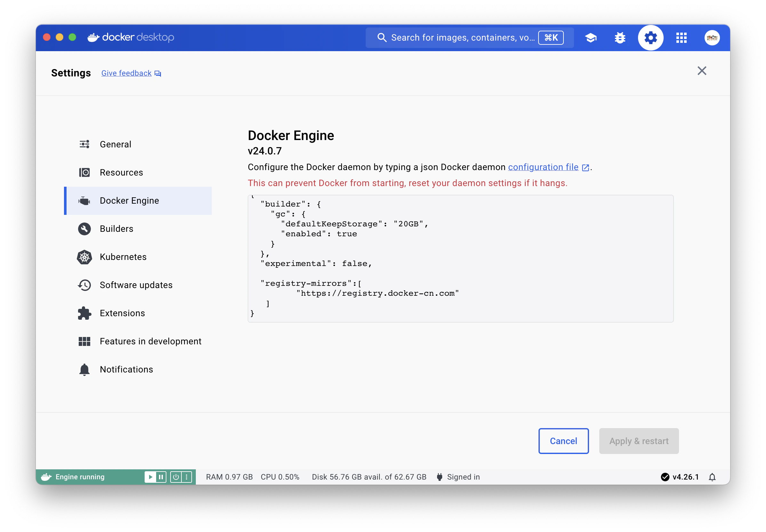Switch to Kubernetes settings

tap(123, 257)
